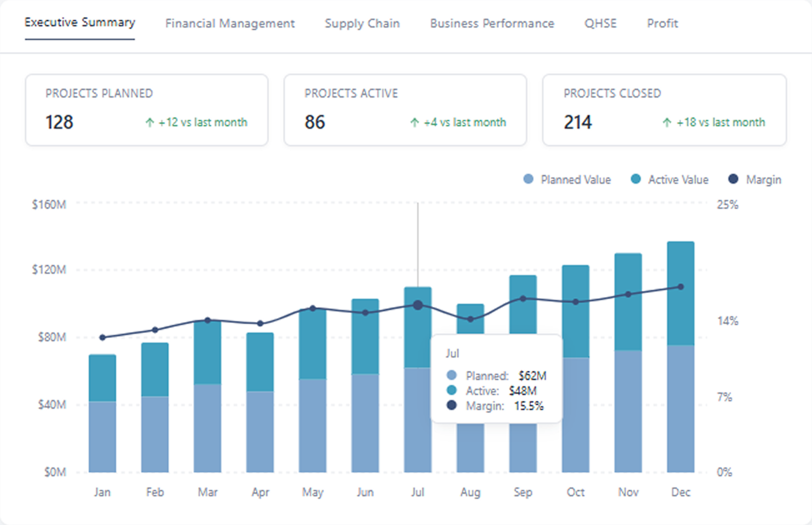
Task: Click the Jul data point on the Margin line
Action: [x=418, y=304]
